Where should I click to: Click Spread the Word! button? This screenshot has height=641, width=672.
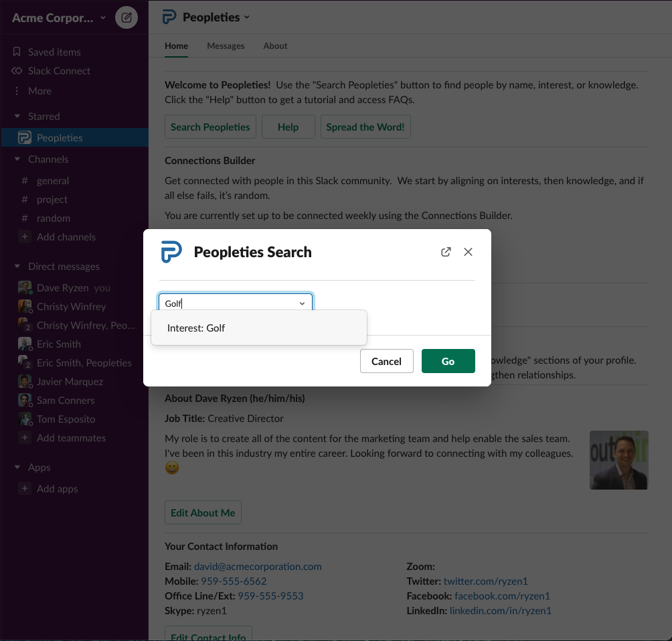[365, 127]
